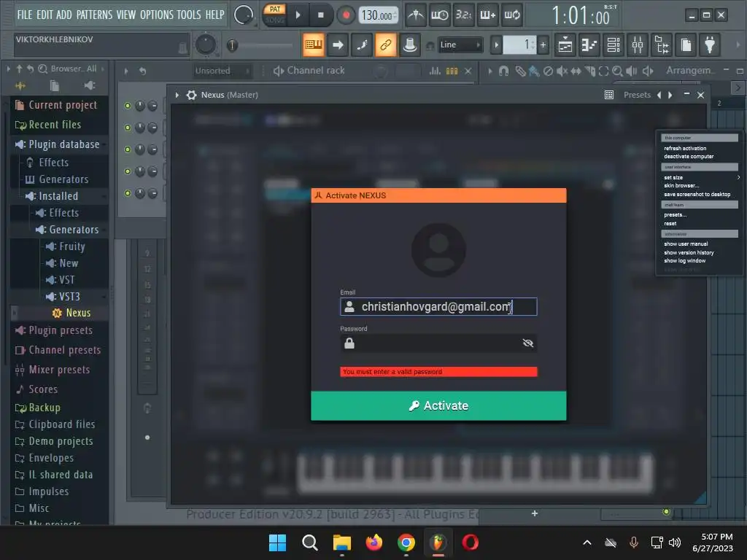Adjust the main pitch slider knob

(x=232, y=45)
